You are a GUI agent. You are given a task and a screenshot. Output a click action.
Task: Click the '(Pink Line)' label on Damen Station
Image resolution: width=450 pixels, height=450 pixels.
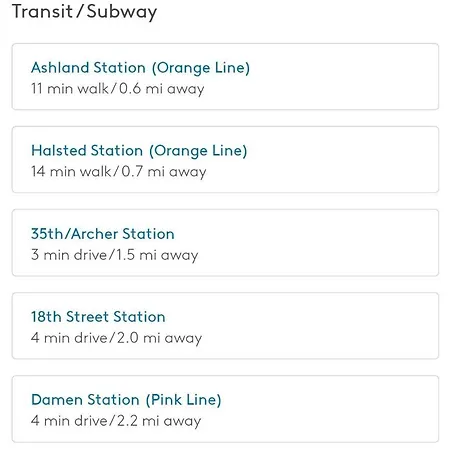(x=183, y=400)
